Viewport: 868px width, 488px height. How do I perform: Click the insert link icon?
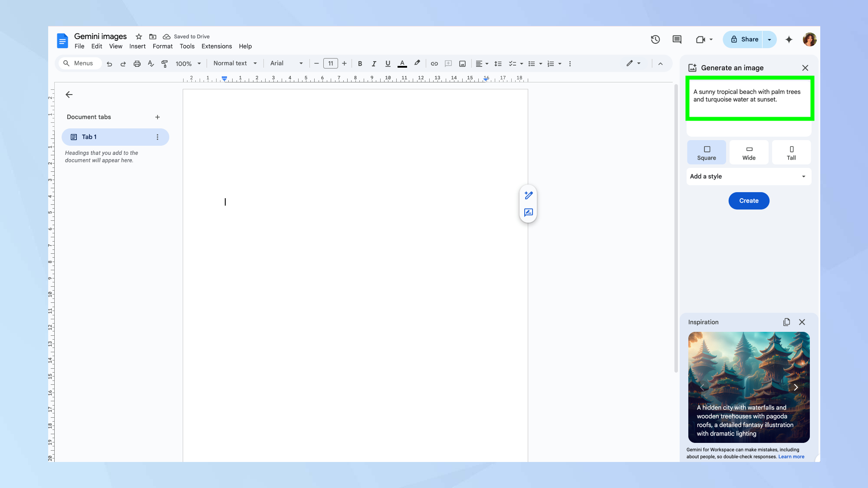434,64
